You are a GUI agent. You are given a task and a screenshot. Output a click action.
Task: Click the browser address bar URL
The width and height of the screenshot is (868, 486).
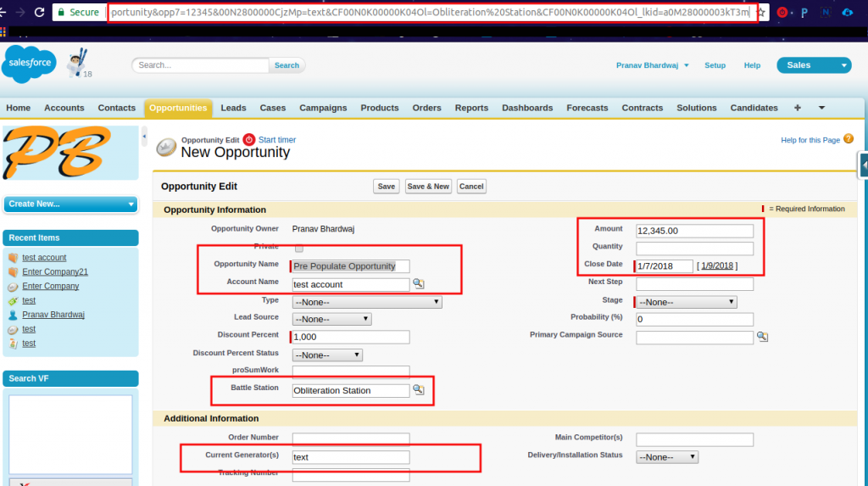pos(430,12)
